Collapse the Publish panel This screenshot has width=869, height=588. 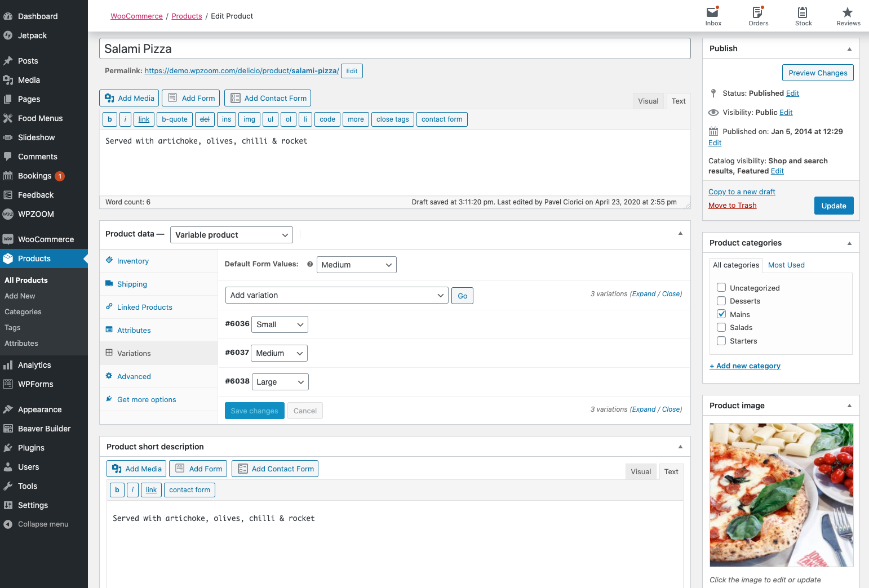849,49
